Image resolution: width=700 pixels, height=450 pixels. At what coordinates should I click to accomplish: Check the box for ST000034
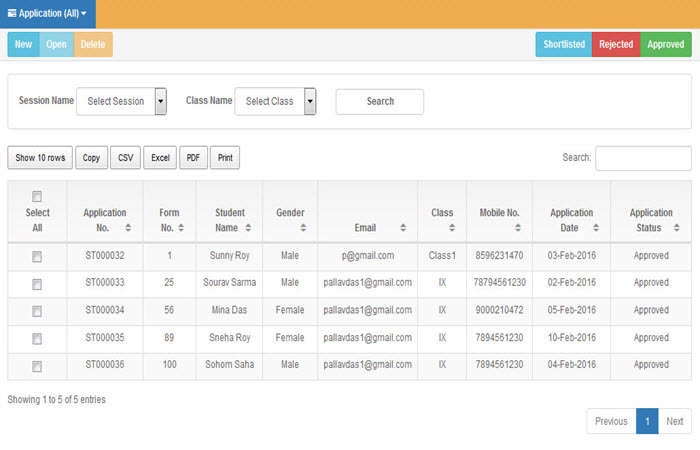pyautogui.click(x=37, y=311)
